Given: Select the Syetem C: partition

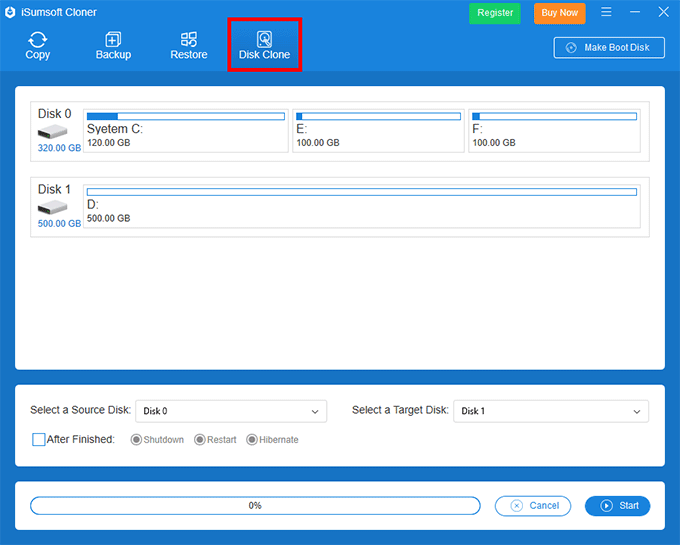Looking at the screenshot, I should click(186, 131).
